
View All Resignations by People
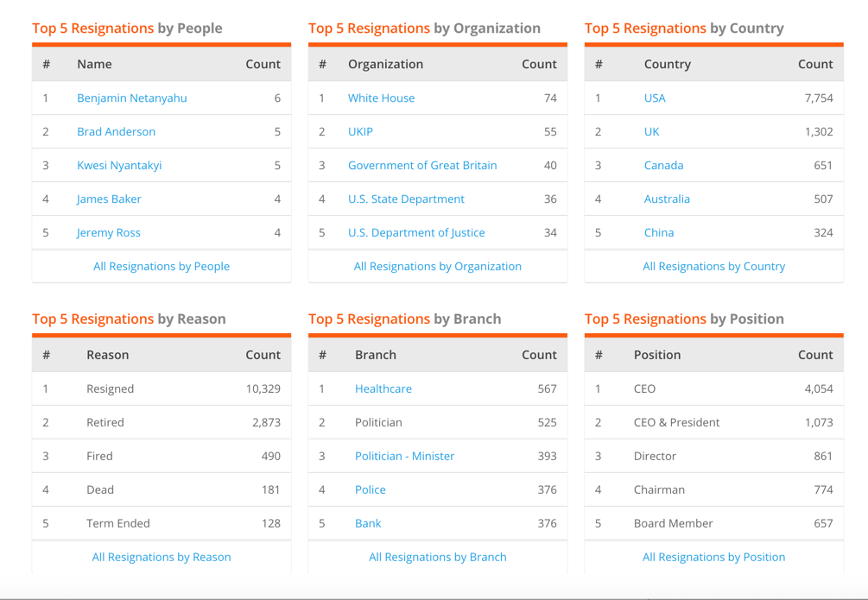point(162,267)
